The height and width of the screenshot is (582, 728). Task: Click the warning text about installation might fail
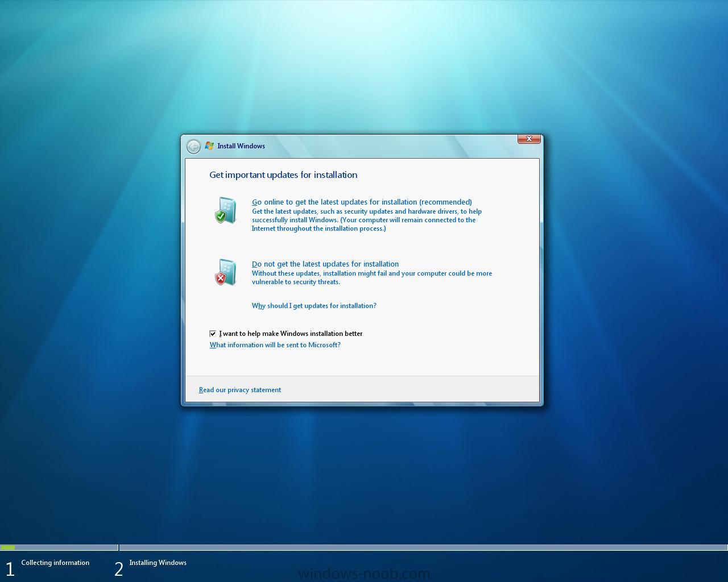[x=372, y=277]
